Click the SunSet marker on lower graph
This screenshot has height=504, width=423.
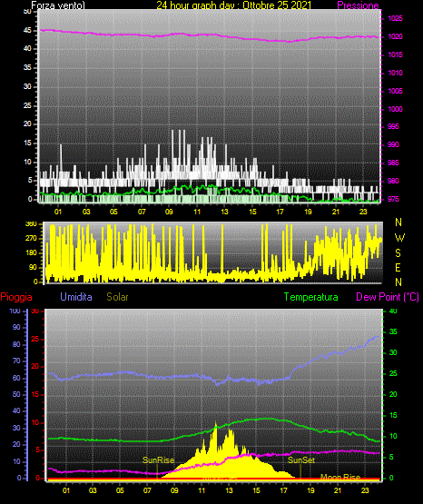click(301, 460)
